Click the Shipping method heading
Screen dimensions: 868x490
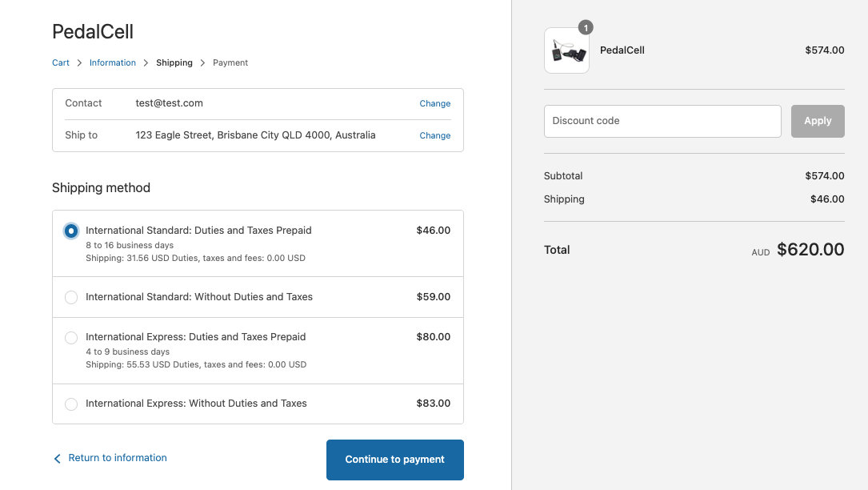click(102, 188)
